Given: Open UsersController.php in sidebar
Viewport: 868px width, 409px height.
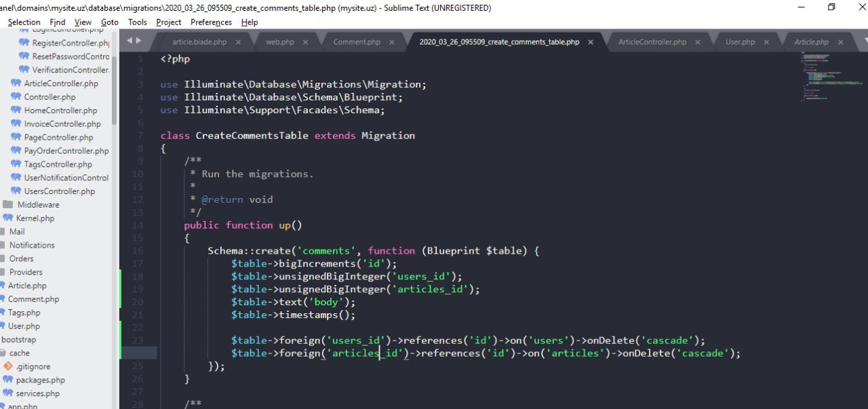Looking at the screenshot, I should pos(60,191).
